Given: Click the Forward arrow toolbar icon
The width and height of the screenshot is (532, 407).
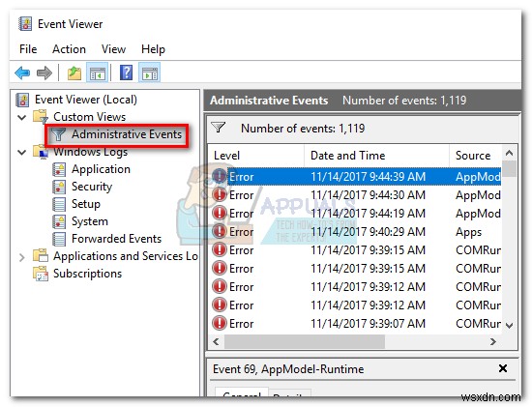Looking at the screenshot, I should (x=44, y=73).
